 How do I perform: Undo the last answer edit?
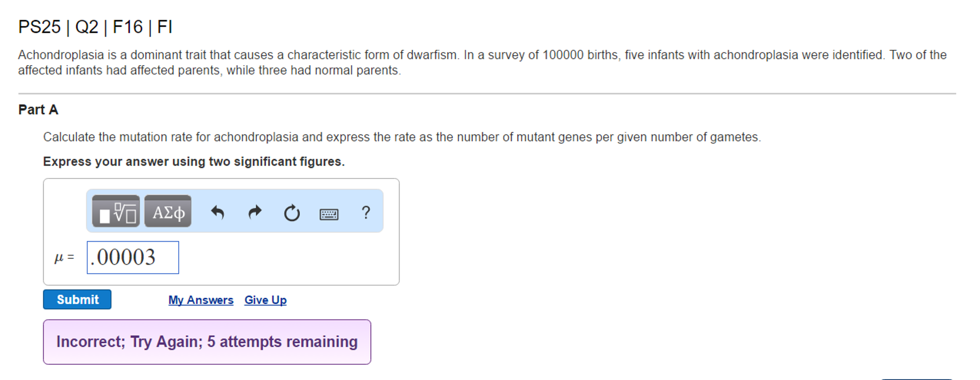click(x=217, y=212)
